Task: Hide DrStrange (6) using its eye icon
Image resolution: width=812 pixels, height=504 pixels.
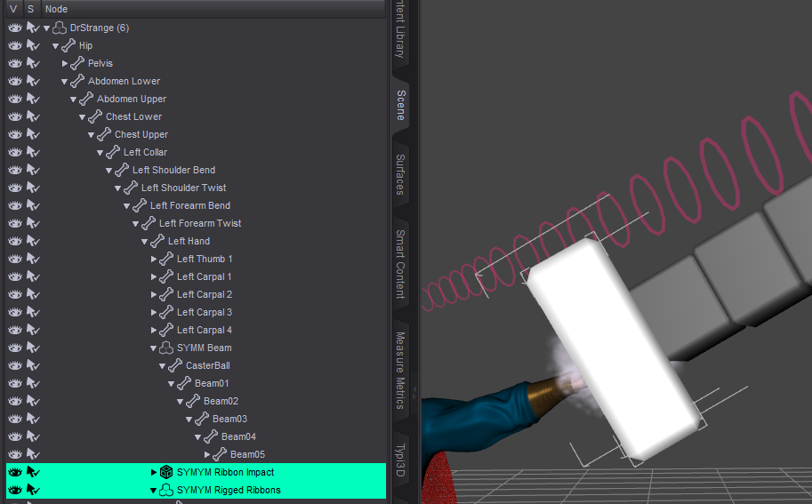Action: pos(15,28)
